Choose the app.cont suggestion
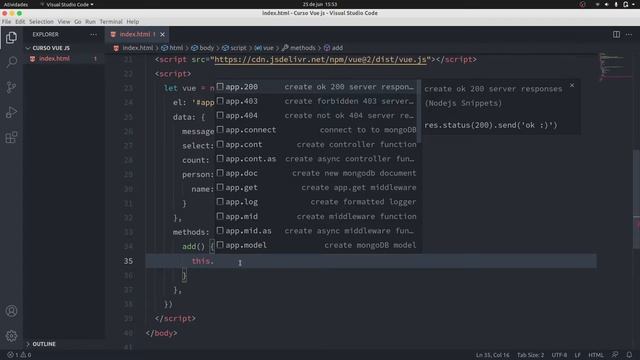 (x=316, y=144)
